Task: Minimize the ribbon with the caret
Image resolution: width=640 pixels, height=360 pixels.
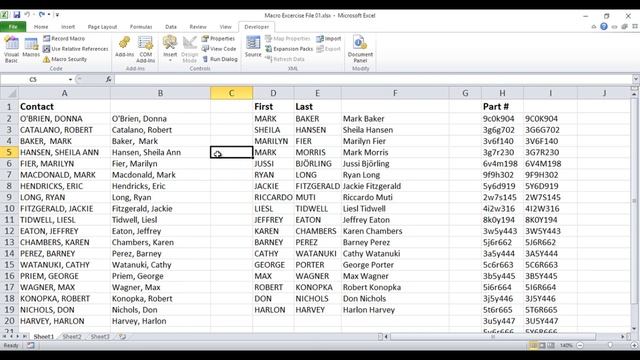Action: pyautogui.click(x=593, y=27)
